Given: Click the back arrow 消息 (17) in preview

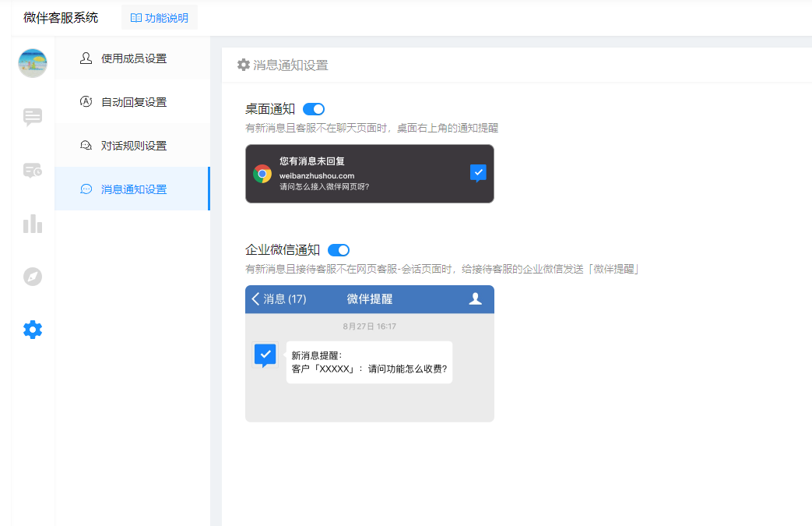Looking at the screenshot, I should tap(279, 299).
